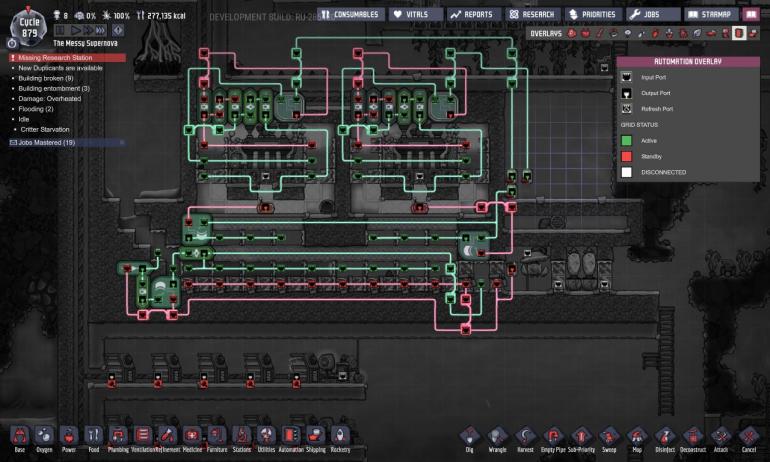The image size is (770, 462).
Task: Click the Critter Starvation notification
Action: pyautogui.click(x=45, y=130)
